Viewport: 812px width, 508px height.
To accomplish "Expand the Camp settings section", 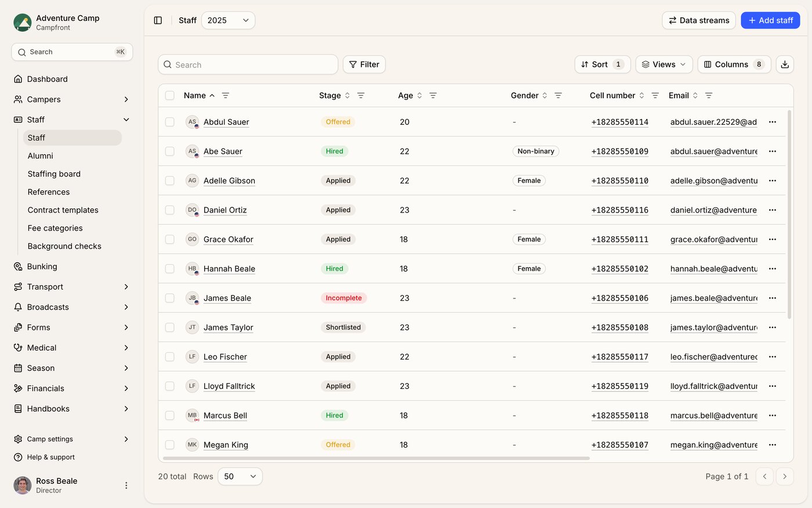I will pyautogui.click(x=126, y=439).
